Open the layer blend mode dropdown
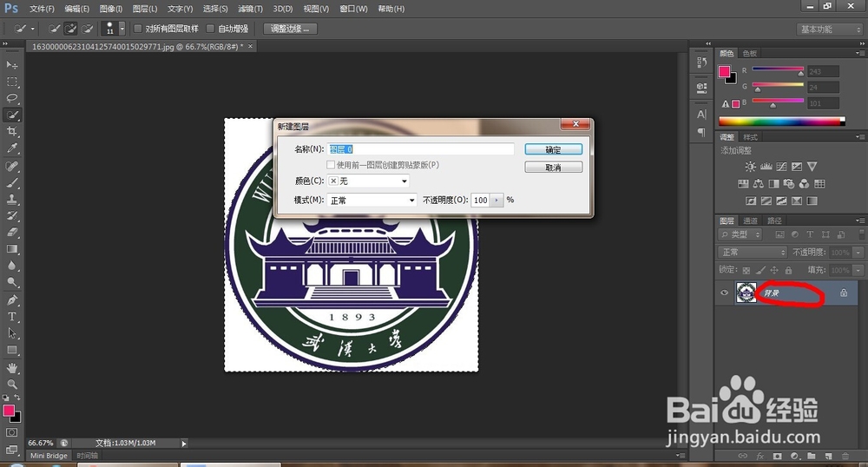This screenshot has width=868, height=467. pos(753,253)
